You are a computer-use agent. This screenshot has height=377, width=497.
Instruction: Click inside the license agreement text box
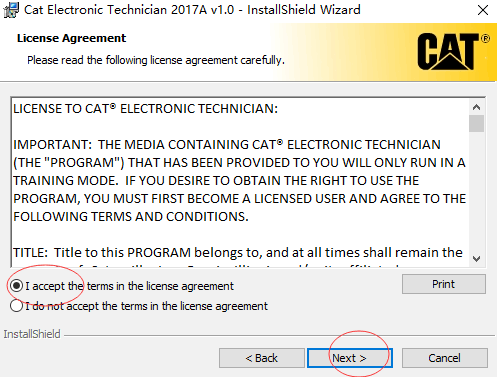point(240,182)
